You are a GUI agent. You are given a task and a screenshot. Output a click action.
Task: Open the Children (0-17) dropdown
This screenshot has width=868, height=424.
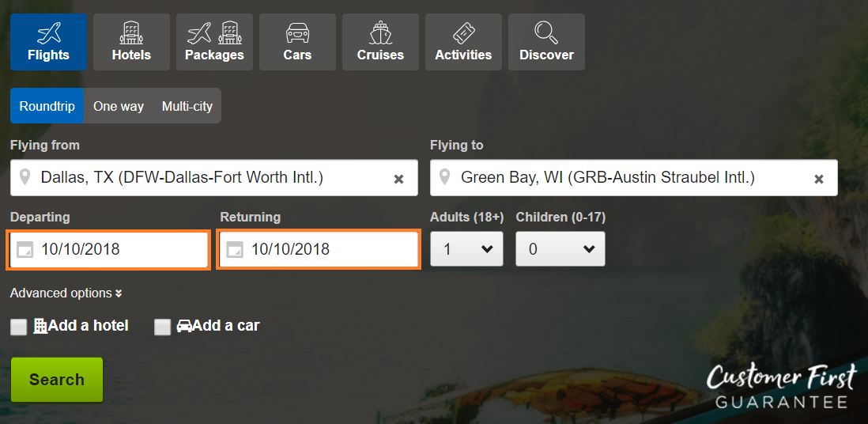560,249
